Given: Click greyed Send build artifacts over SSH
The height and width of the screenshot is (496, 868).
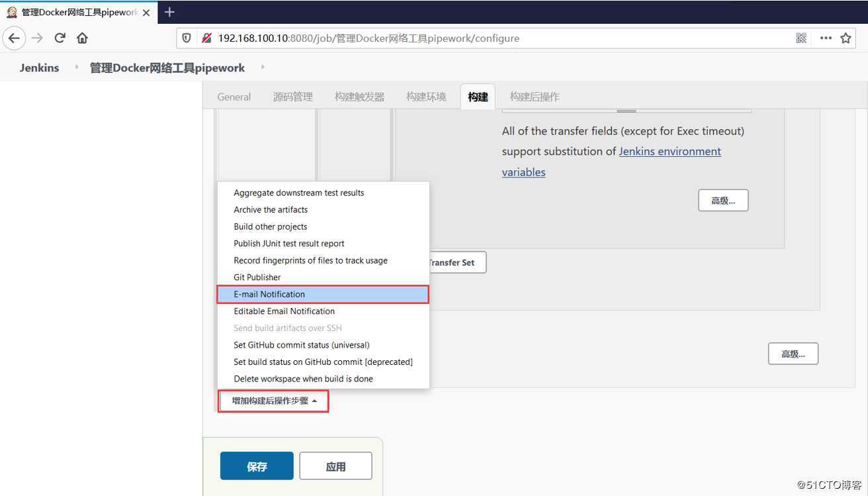Looking at the screenshot, I should click(x=324, y=328).
